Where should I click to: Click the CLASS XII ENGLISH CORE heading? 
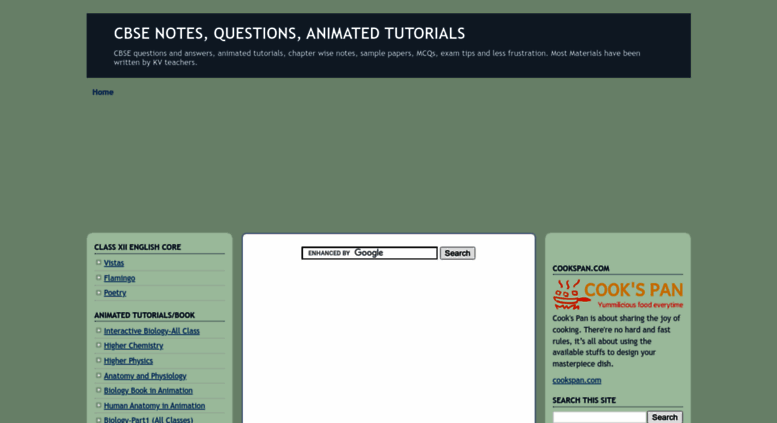click(137, 247)
